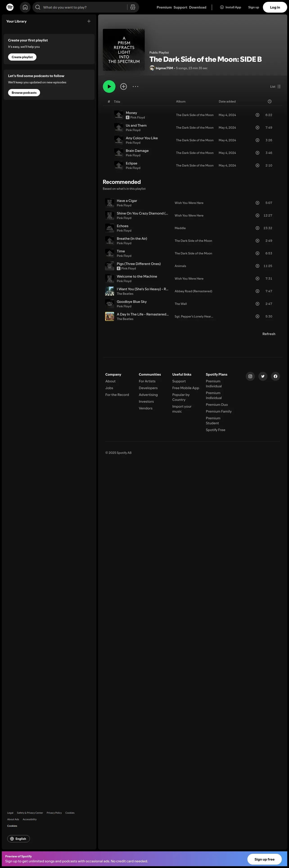The width and height of the screenshot is (289, 868).
Task: Open The Wall album link
Action: tap(181, 304)
